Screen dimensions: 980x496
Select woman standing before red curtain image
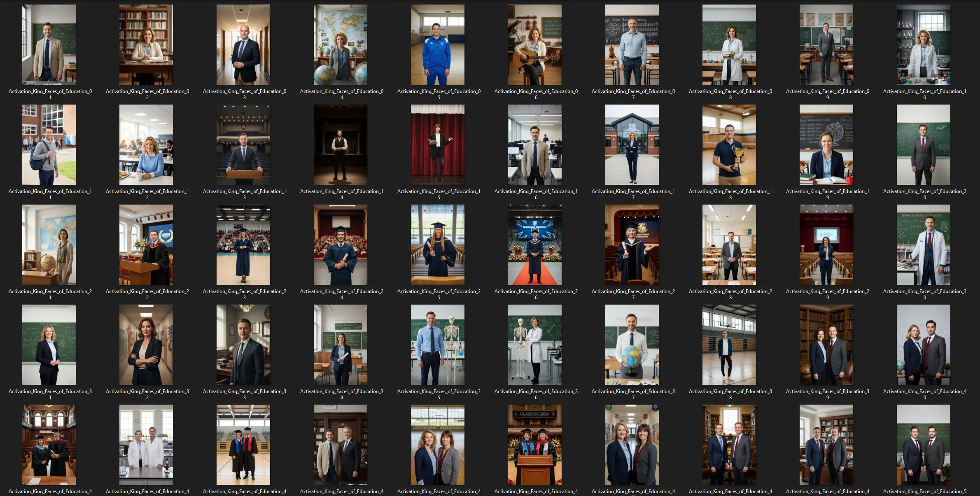point(437,144)
